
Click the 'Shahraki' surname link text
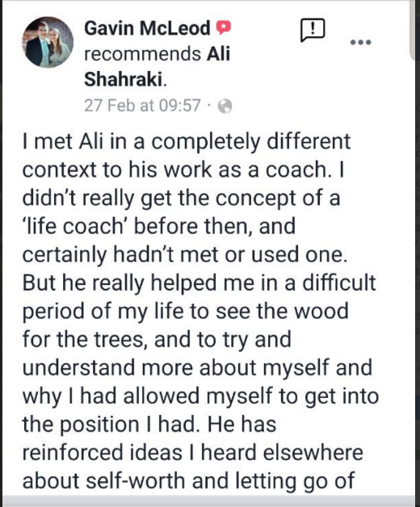(124, 79)
